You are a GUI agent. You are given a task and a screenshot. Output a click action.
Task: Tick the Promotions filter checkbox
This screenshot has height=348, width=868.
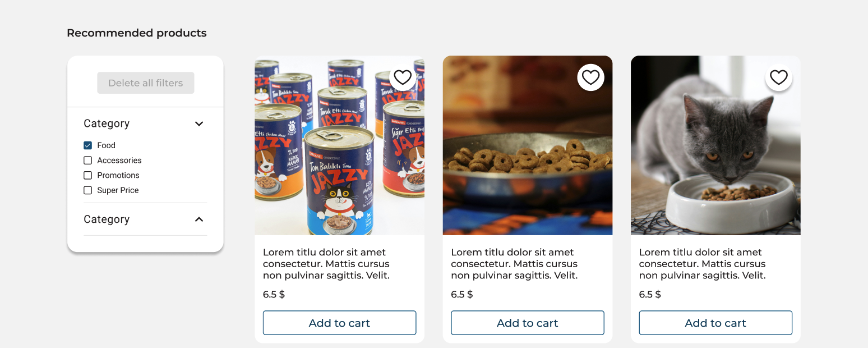(x=88, y=175)
